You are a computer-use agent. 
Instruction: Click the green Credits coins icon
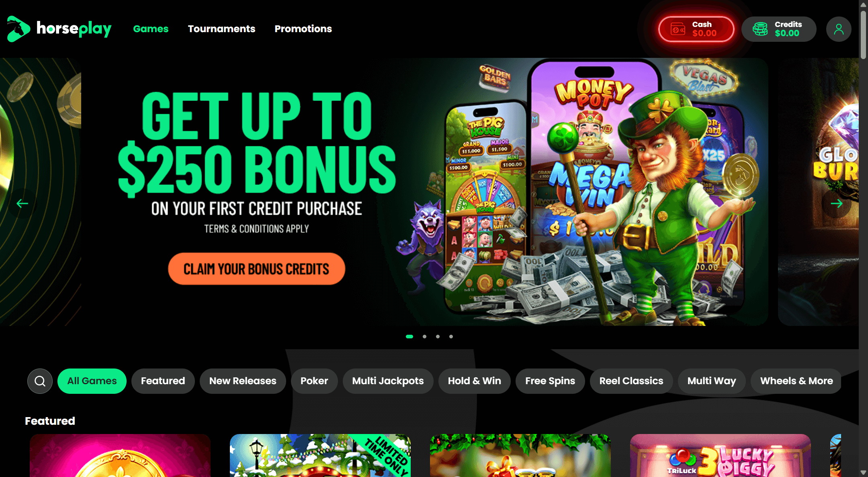point(760,29)
